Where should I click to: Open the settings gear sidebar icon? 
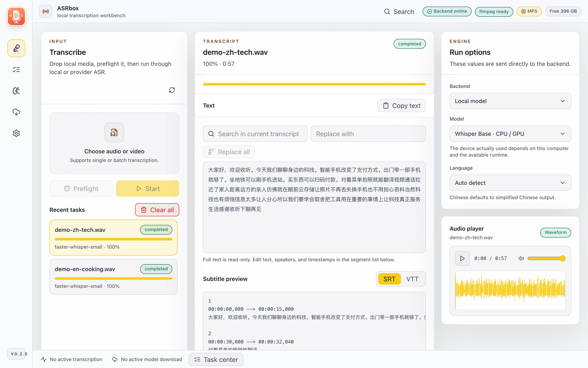tap(16, 133)
